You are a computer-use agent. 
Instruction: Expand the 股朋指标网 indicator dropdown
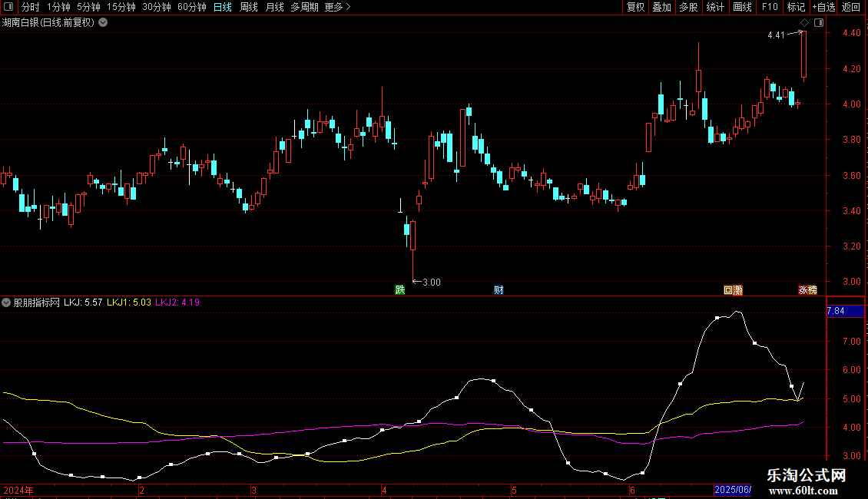click(x=7, y=302)
